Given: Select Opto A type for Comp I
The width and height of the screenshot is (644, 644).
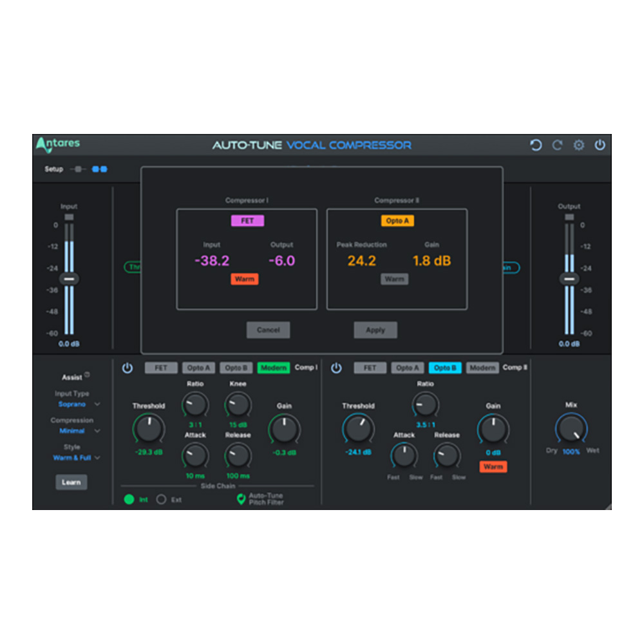Looking at the screenshot, I should click(x=198, y=368).
